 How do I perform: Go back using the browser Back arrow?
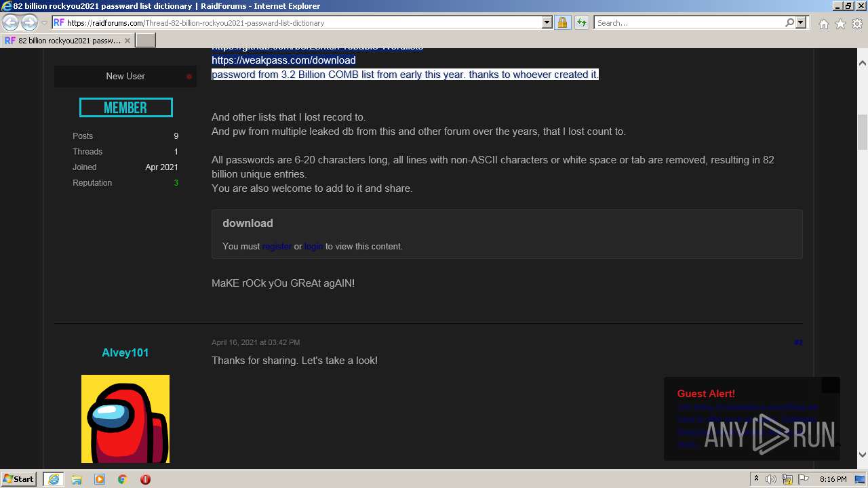(x=10, y=22)
